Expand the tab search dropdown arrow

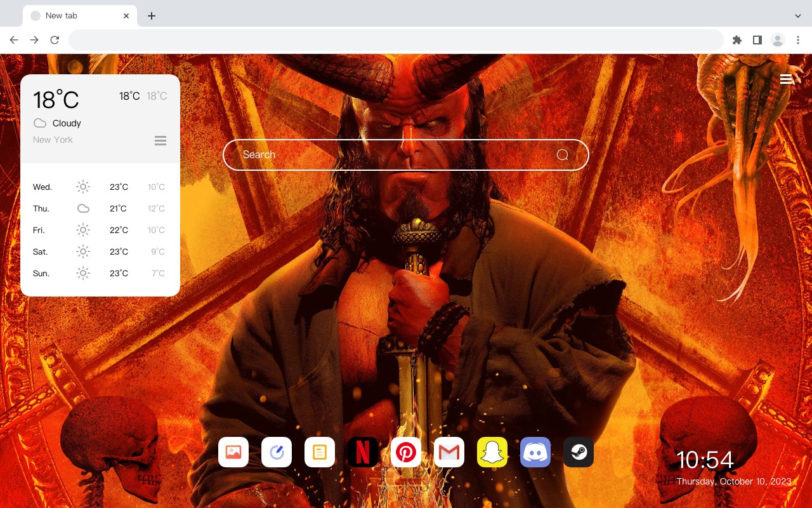click(x=797, y=16)
